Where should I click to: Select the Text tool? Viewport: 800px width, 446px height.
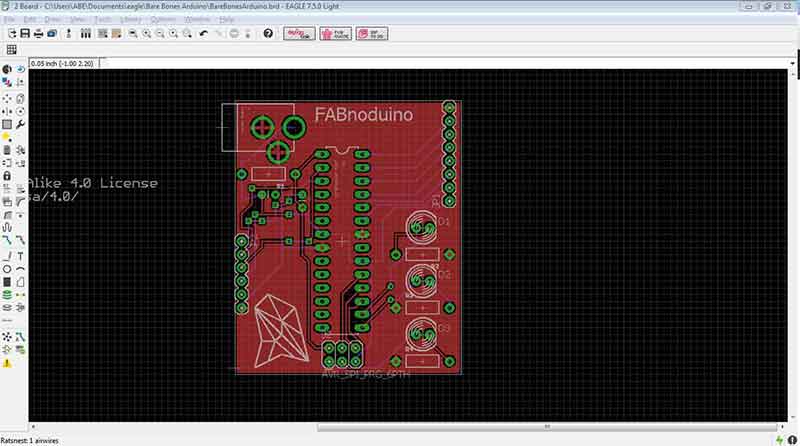pos(20,256)
